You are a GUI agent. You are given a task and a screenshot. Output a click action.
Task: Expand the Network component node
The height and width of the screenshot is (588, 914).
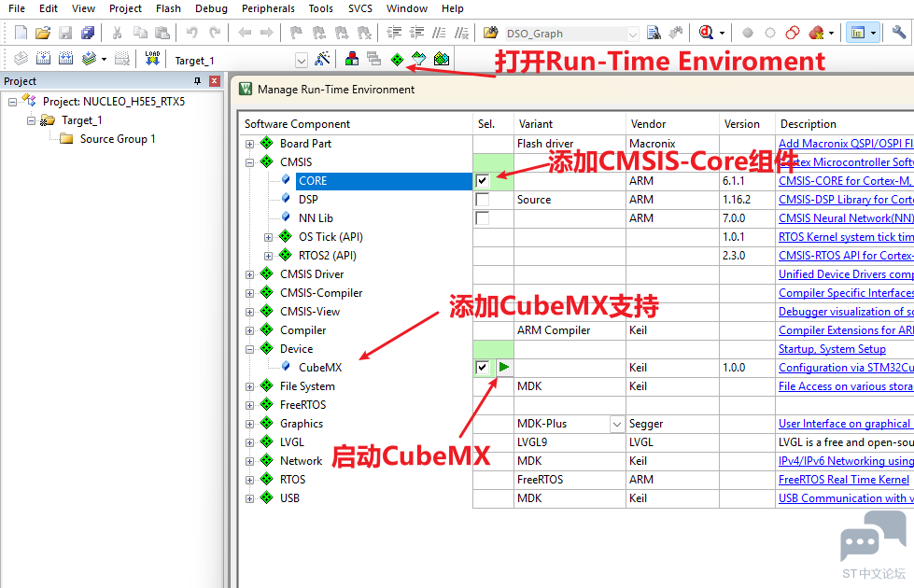click(x=249, y=461)
